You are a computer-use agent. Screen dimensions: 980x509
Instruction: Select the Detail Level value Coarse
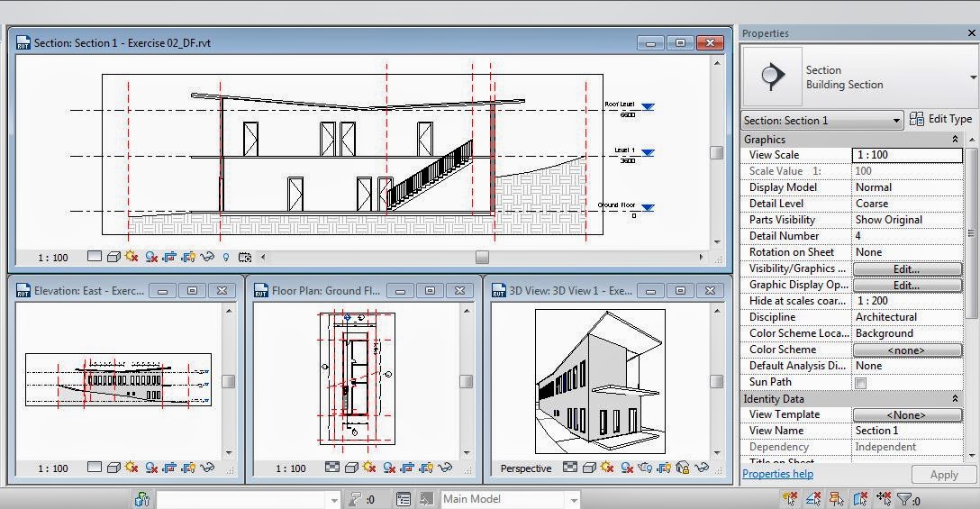pos(907,204)
